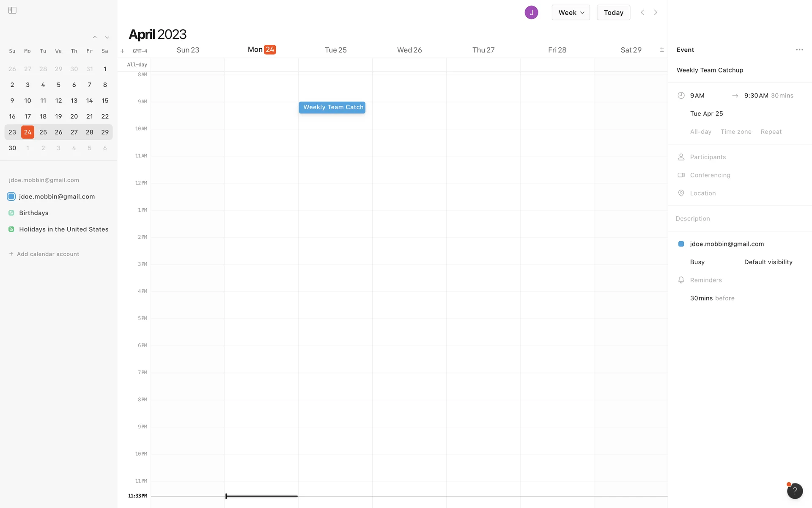Click the purple J profile avatar
Screen dimensions: 812x508
click(x=531, y=13)
